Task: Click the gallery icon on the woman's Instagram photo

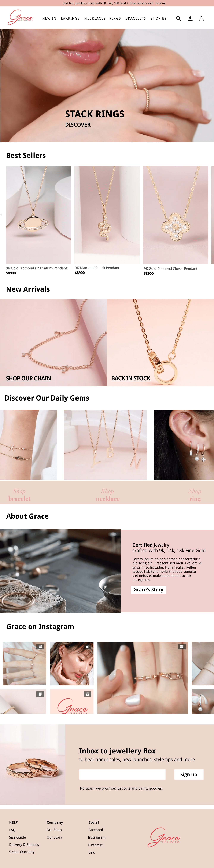Action: (x=88, y=647)
